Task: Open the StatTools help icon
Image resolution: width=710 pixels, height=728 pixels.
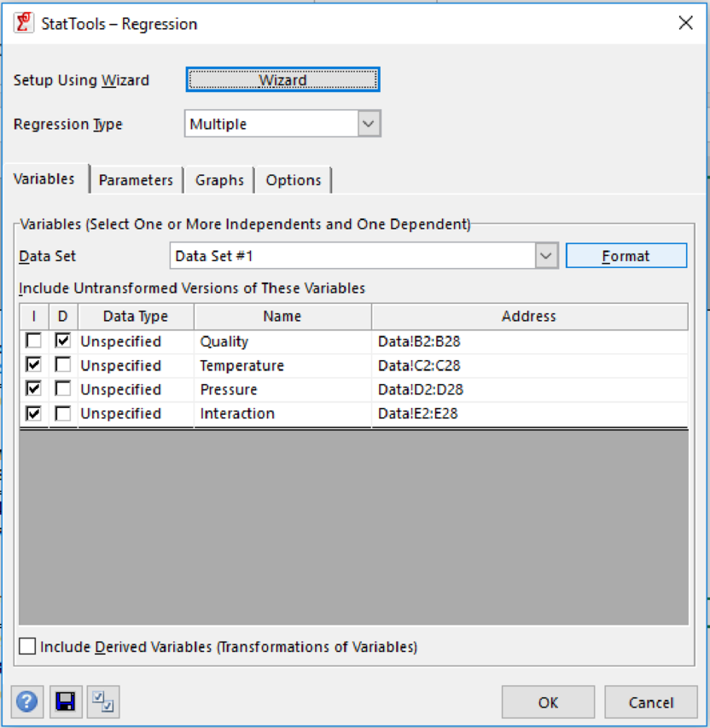Action: coord(27,702)
